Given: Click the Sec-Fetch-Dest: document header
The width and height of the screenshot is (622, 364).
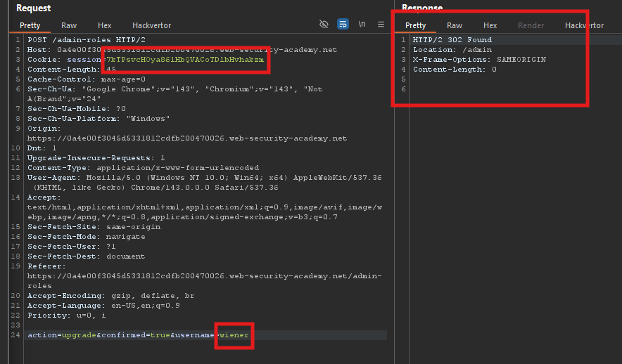Looking at the screenshot, I should [86, 256].
